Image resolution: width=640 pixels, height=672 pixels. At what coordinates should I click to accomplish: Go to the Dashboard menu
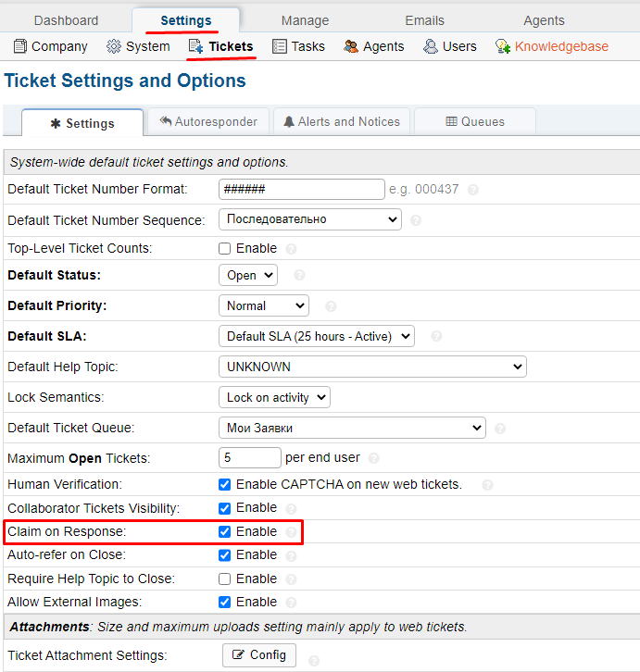point(66,20)
